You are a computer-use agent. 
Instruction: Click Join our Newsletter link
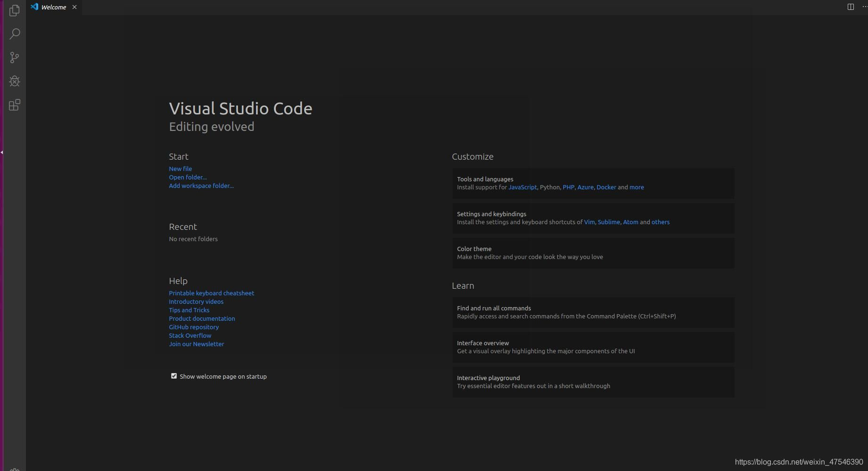click(x=197, y=344)
